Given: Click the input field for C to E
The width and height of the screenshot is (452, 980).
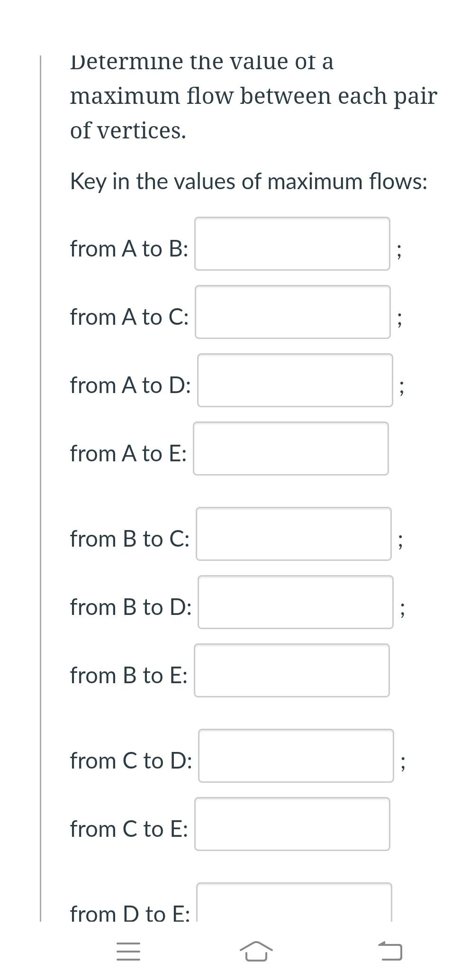Looking at the screenshot, I should 292,824.
